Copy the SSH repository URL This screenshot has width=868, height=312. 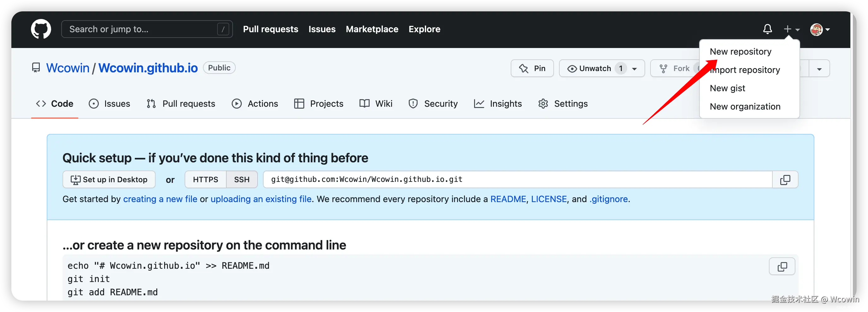pos(785,180)
